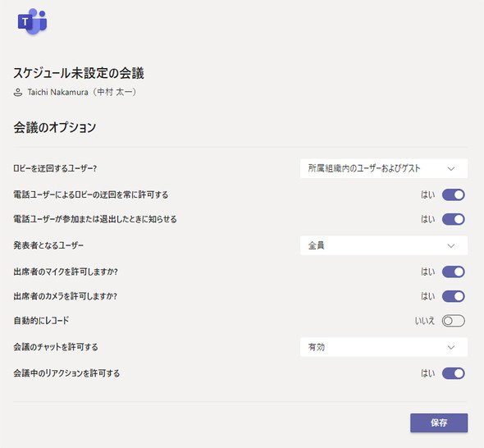Click the chevron in ロビーを迂回するユーザー dropdown
This screenshot has width=484, height=448.
click(x=451, y=168)
